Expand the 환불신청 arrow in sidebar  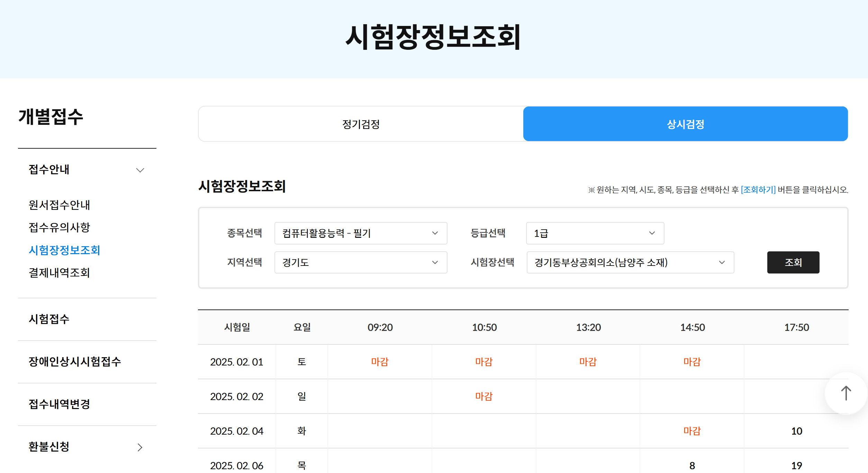140,447
